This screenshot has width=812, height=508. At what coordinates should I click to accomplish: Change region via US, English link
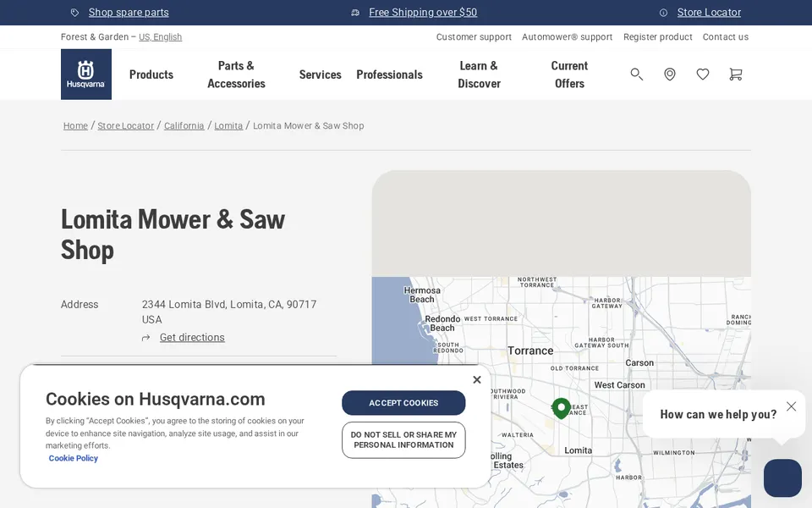161,36
